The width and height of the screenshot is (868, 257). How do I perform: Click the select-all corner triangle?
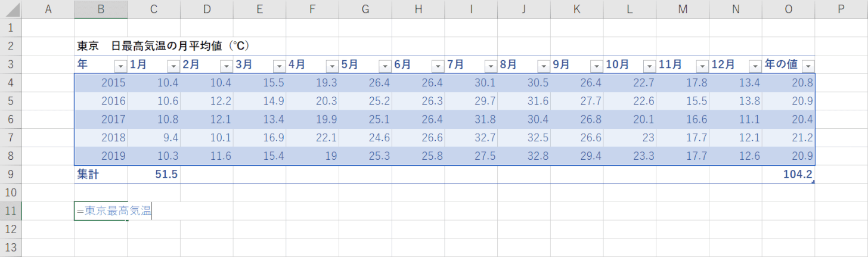point(11,10)
